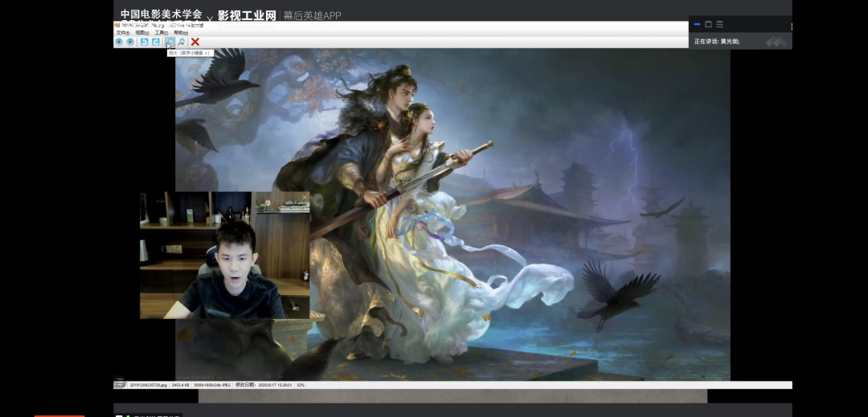Open the 帮助 (Help) menu
The image size is (868, 417).
[181, 33]
